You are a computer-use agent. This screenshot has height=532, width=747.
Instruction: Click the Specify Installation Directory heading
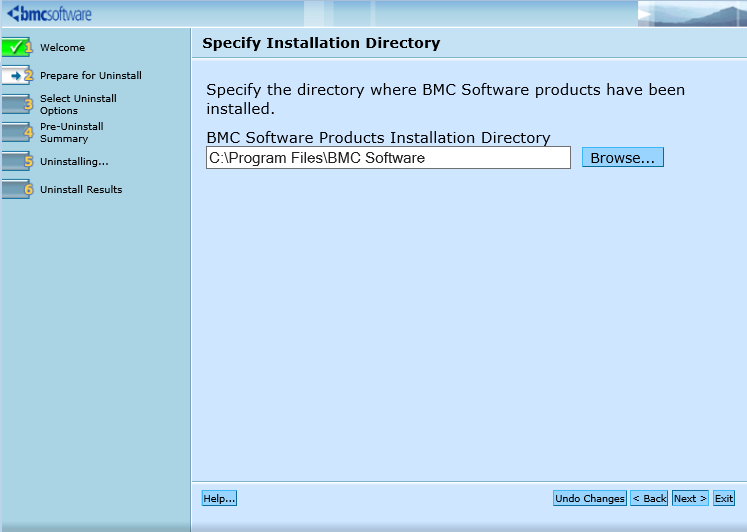click(x=321, y=43)
